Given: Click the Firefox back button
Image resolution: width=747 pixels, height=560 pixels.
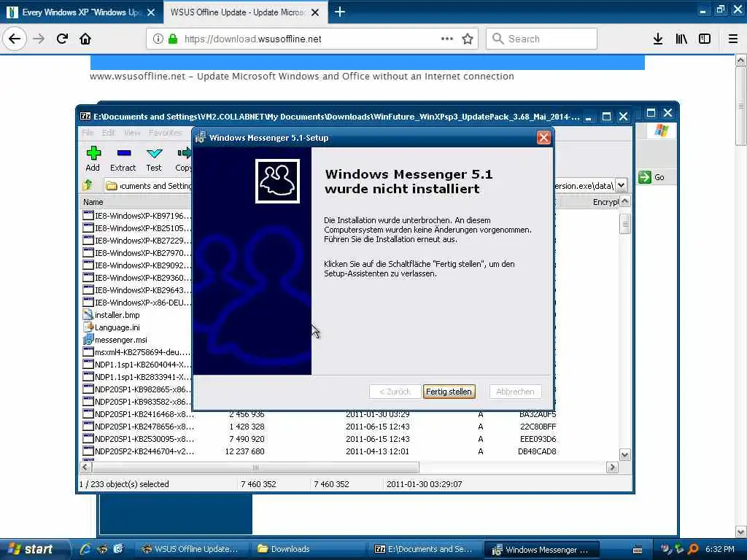Looking at the screenshot, I should coord(15,39).
